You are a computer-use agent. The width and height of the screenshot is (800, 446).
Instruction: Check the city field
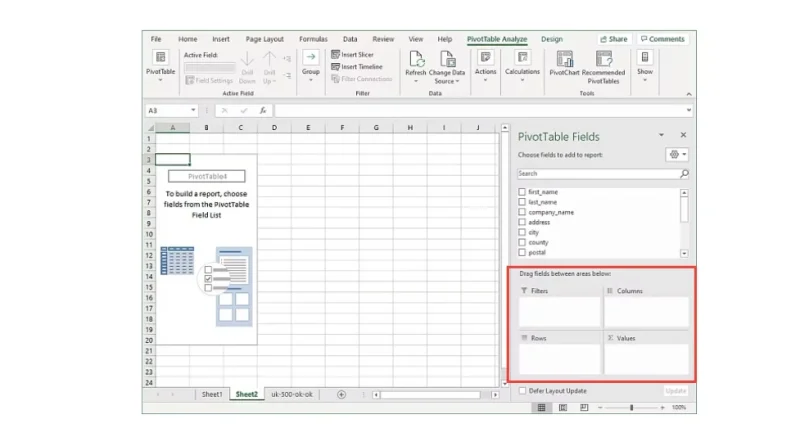522,232
